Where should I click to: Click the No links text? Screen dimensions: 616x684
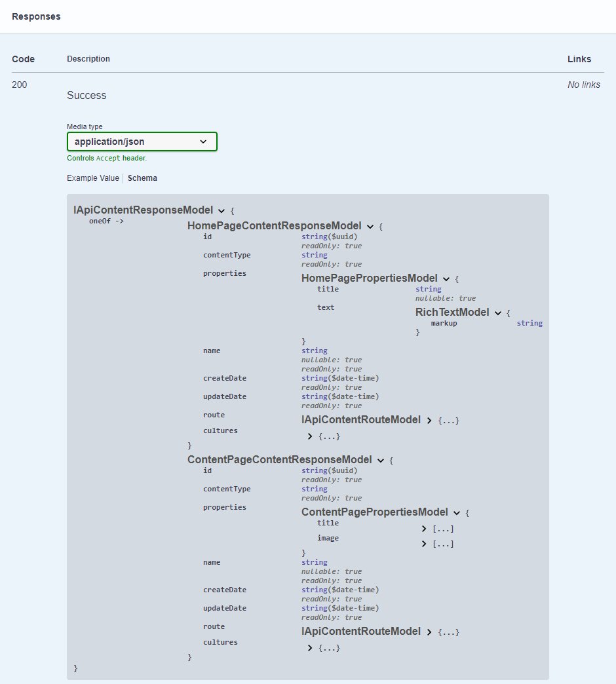pyautogui.click(x=584, y=85)
